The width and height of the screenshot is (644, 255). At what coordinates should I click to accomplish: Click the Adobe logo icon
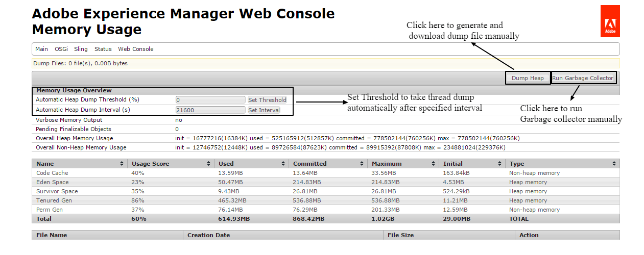[610, 21]
